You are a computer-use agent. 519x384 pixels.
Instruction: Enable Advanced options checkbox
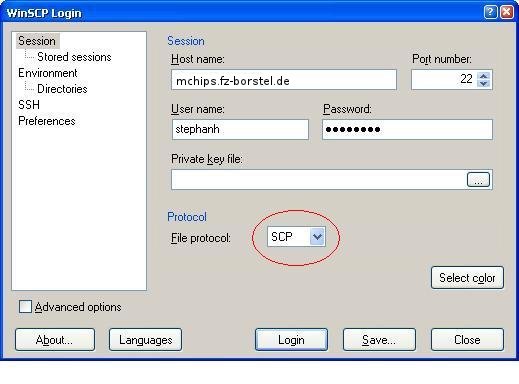point(25,307)
